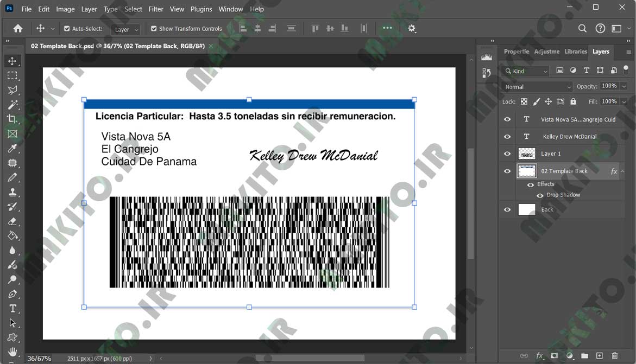Select the Paint Bucket tool

click(12, 236)
